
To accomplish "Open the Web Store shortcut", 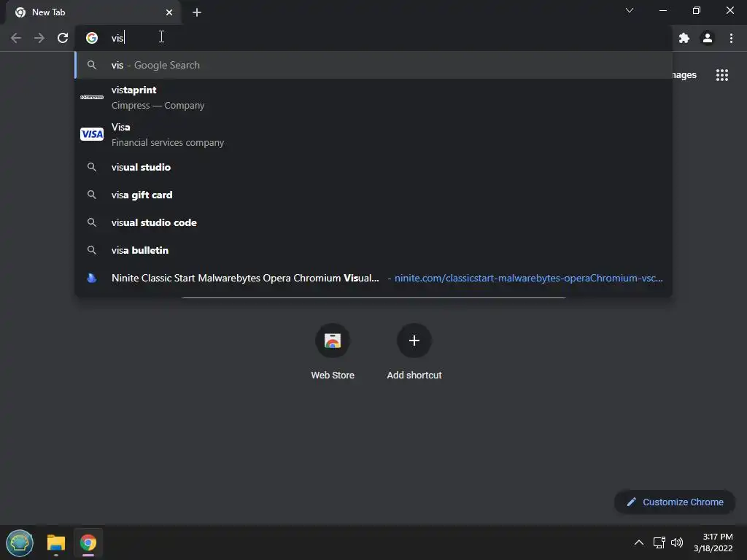I will [x=333, y=351].
